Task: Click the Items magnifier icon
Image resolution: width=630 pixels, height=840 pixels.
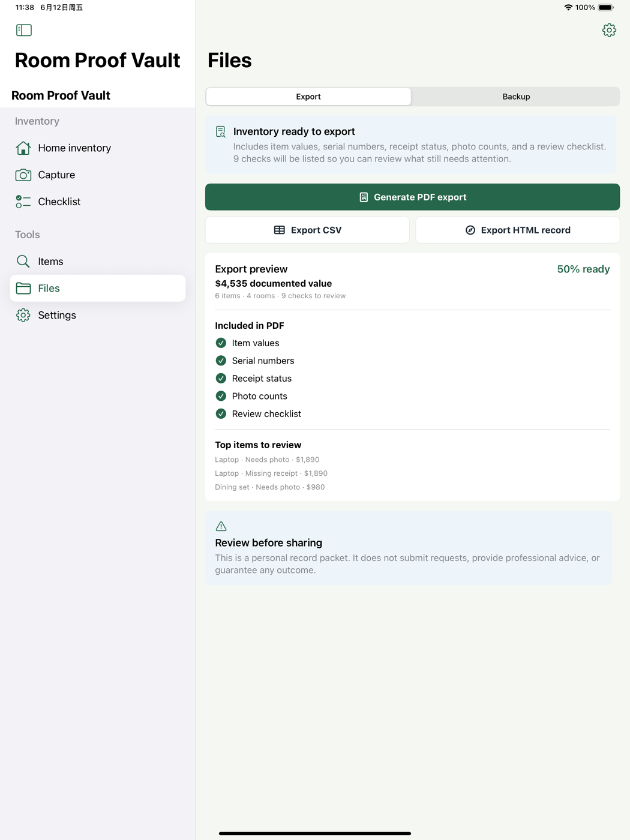Action: point(23,261)
